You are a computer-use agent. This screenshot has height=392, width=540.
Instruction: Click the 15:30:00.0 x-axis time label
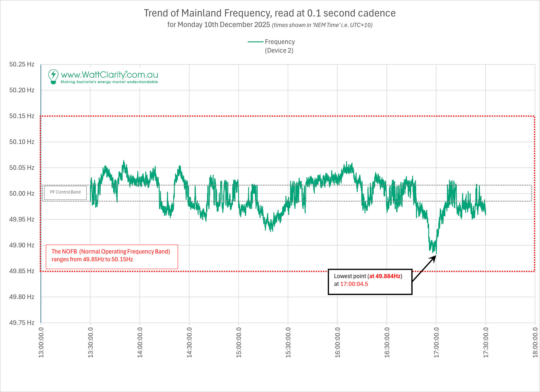pos(288,342)
